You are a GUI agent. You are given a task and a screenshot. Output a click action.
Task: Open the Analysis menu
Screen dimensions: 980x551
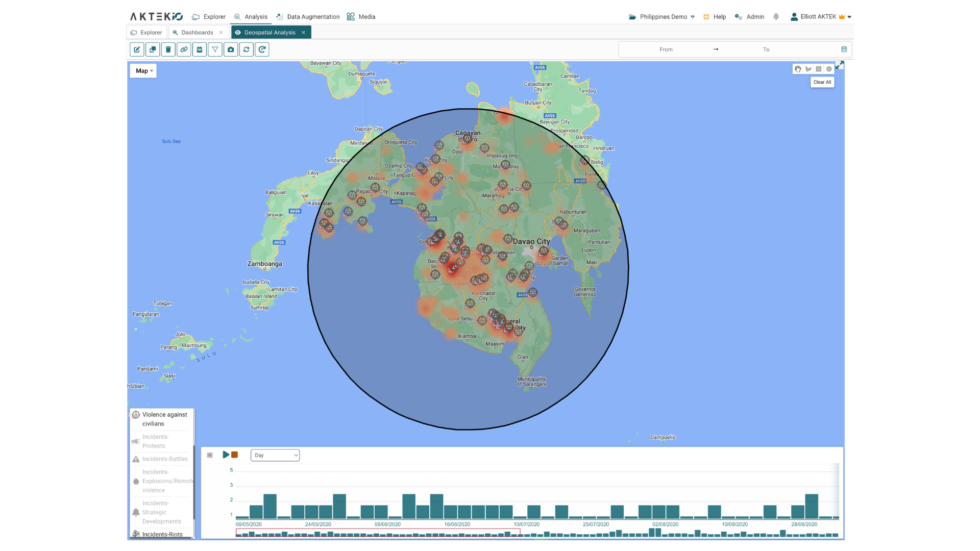tap(255, 16)
